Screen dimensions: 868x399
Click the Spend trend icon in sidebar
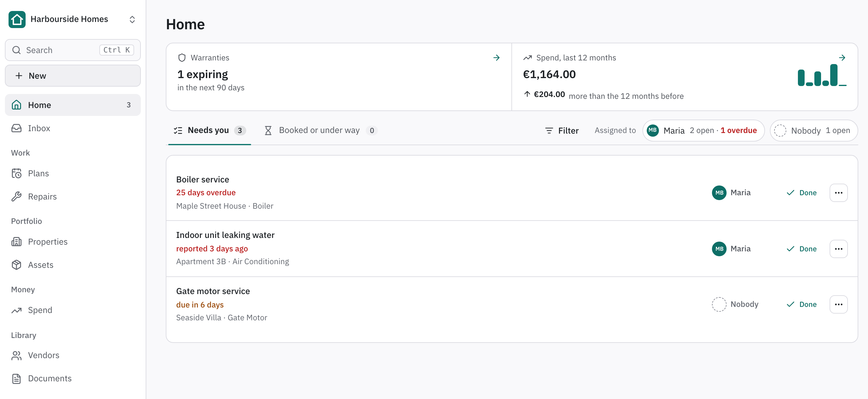(16, 310)
